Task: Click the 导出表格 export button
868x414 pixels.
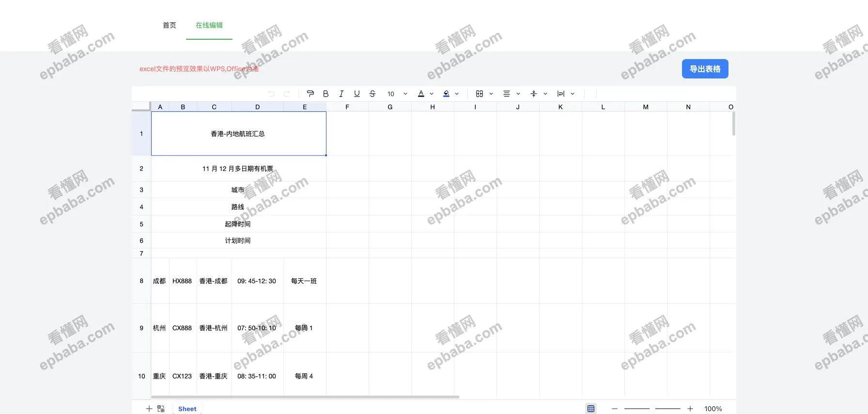Action: point(705,69)
